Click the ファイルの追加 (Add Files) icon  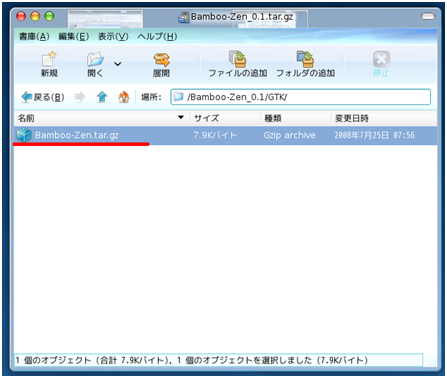coord(238,58)
